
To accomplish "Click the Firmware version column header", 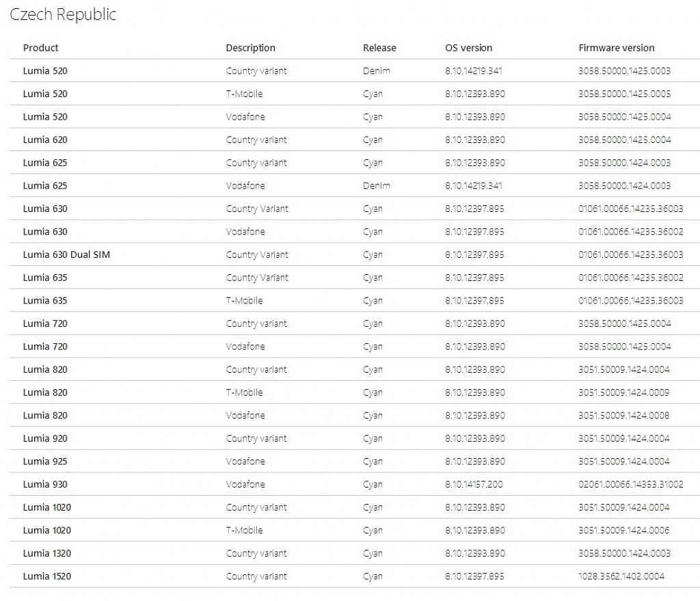I will point(616,48).
